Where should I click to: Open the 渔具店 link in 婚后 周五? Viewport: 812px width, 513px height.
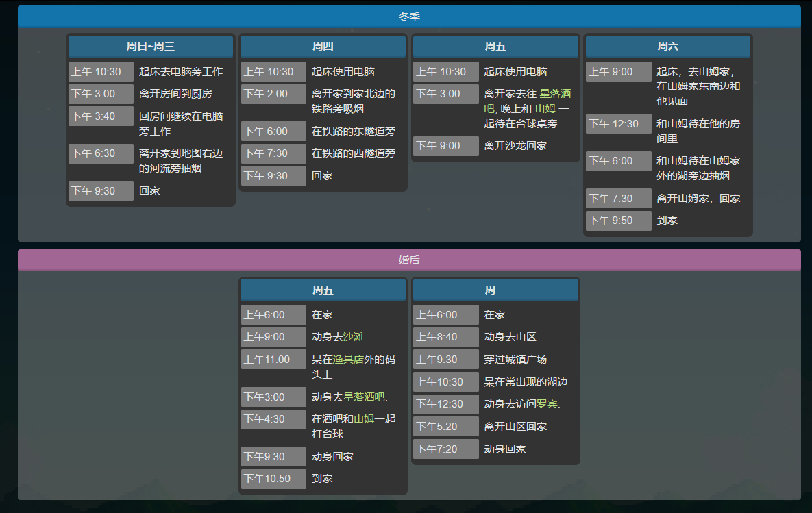[348, 360]
